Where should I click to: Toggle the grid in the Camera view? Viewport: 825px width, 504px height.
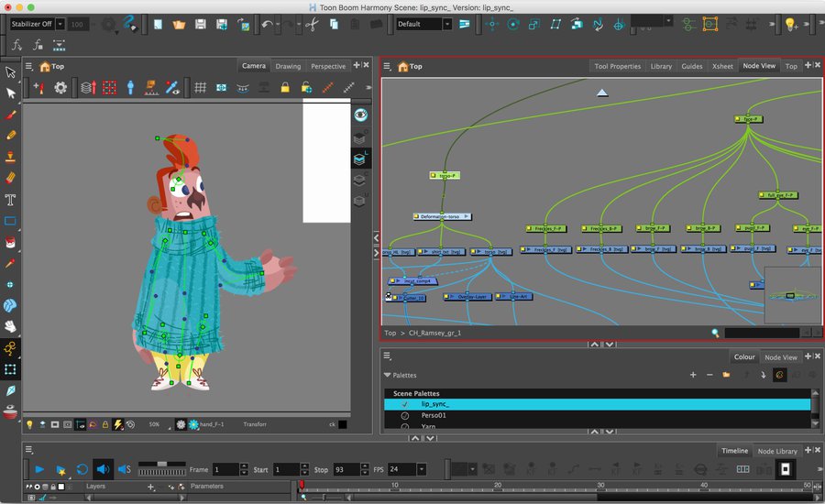pos(199,88)
